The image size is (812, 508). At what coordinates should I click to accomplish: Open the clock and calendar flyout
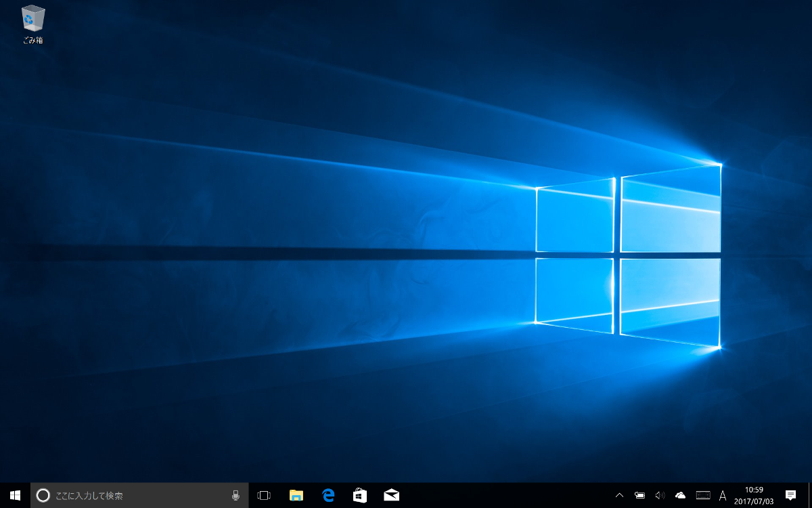pyautogui.click(x=754, y=495)
